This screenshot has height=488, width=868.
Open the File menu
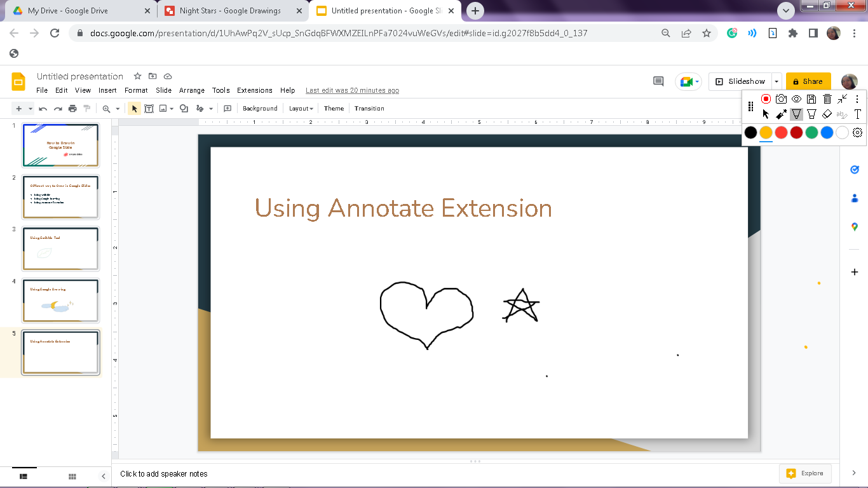point(42,90)
